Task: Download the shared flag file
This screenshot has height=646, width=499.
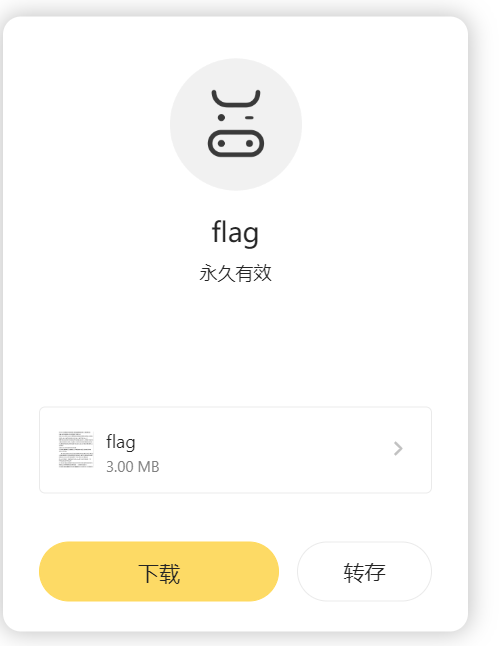Action: coord(159,571)
